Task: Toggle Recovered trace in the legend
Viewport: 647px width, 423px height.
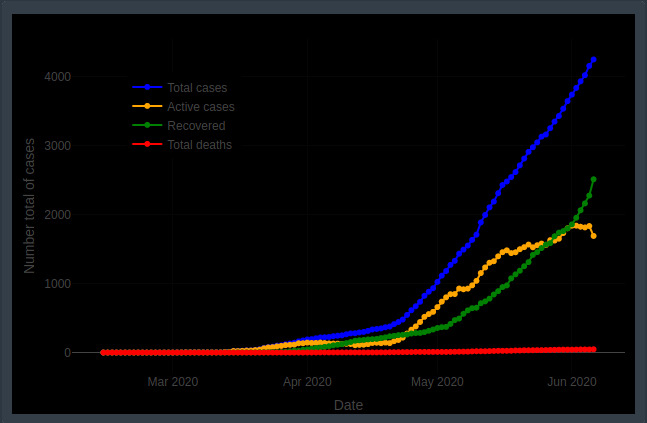Action: pos(196,126)
